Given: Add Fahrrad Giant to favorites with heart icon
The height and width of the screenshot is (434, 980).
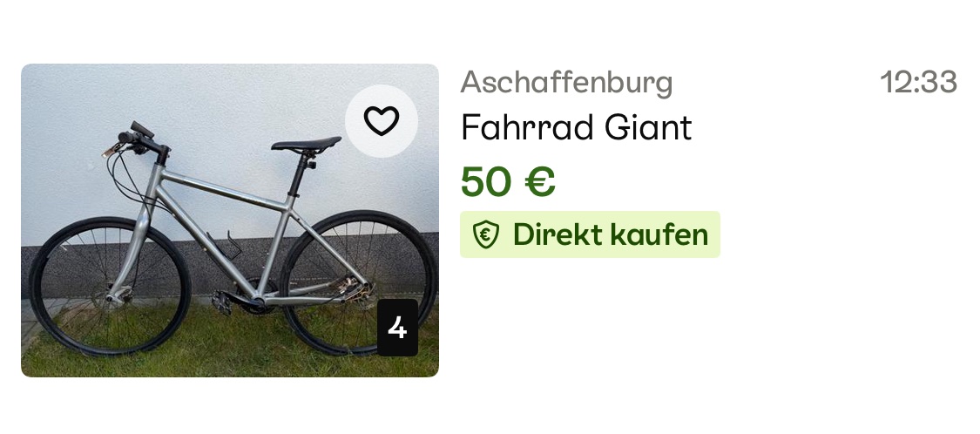Looking at the screenshot, I should tap(382, 120).
